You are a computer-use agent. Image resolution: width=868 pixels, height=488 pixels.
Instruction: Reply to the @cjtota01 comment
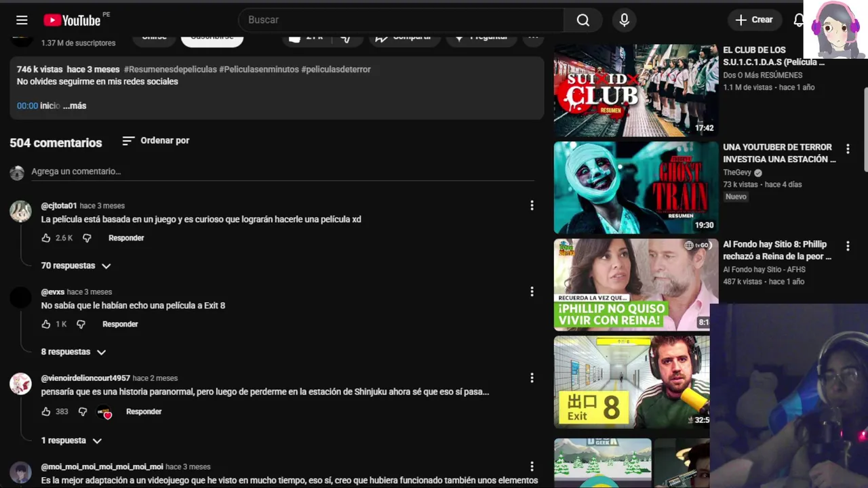[x=126, y=238]
